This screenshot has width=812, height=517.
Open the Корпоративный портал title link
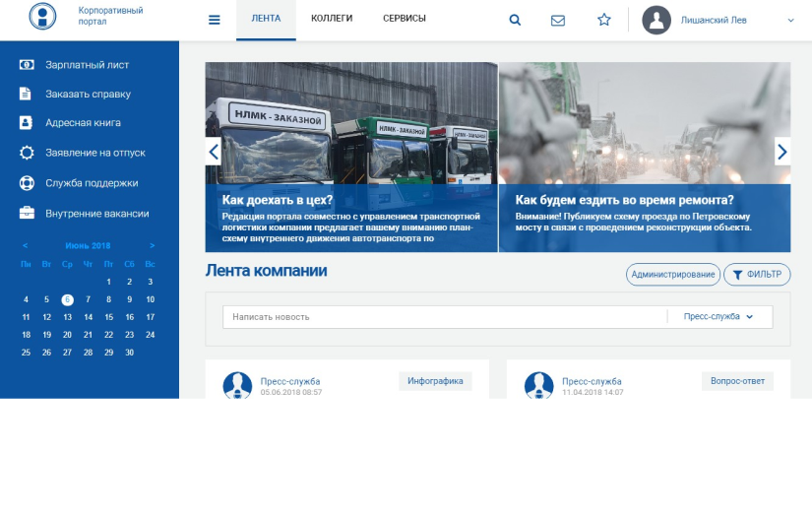point(110,16)
